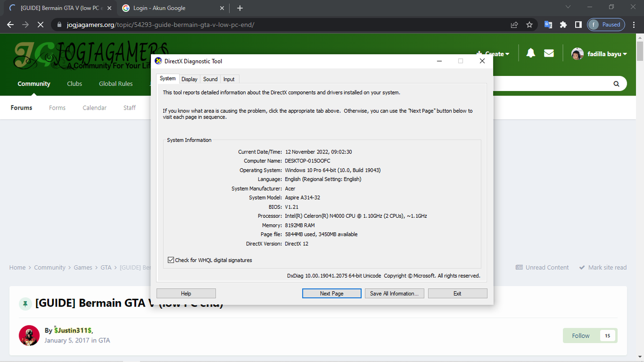Image resolution: width=644 pixels, height=362 pixels.
Task: Click the DirectX Diagnostic Tool title icon
Action: [158, 61]
